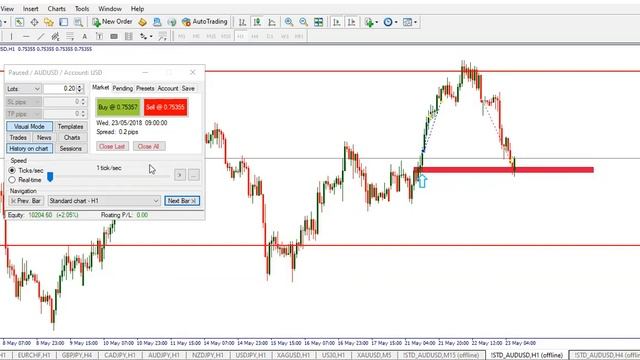Select the equidistant channel tool
This screenshot has height=360, width=640.
[55, 36]
